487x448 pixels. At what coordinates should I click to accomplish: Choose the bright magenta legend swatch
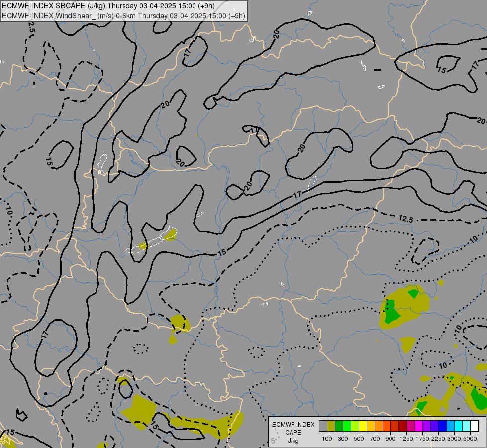coord(418,426)
